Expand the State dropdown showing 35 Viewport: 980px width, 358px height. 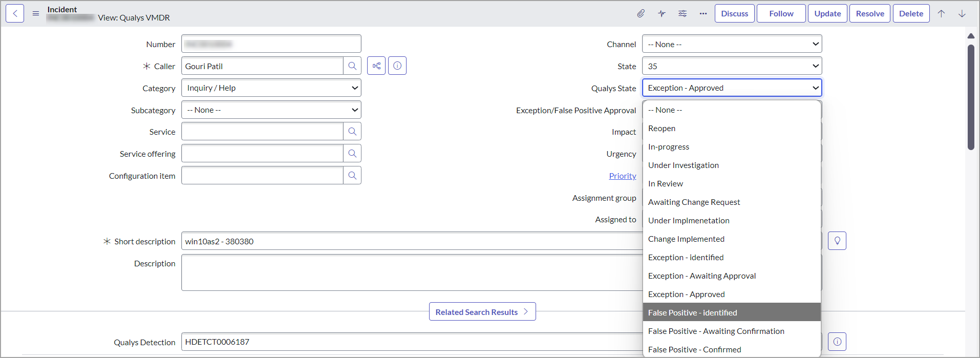coord(732,66)
